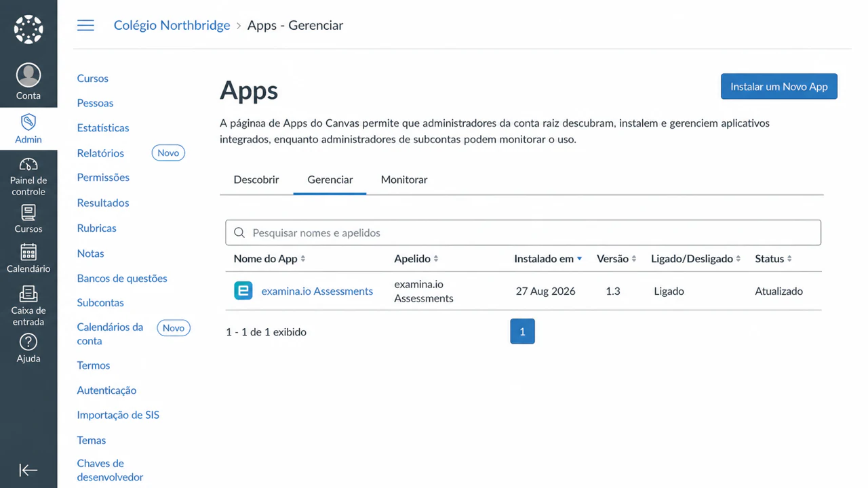Switch to the Descobrir tab
This screenshot has height=488, width=868.
[x=256, y=180]
